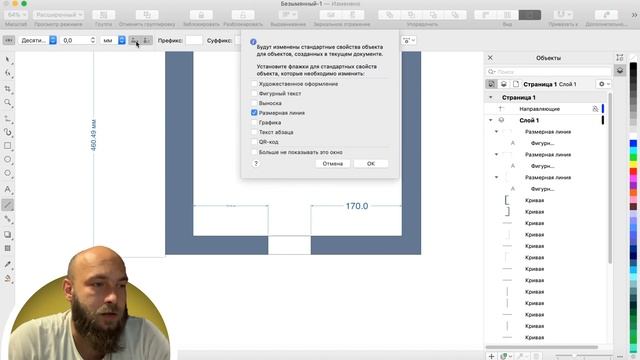Check the Фигурный текст checkbox
Image resolution: width=640 pixels, height=360 pixels.
254,93
